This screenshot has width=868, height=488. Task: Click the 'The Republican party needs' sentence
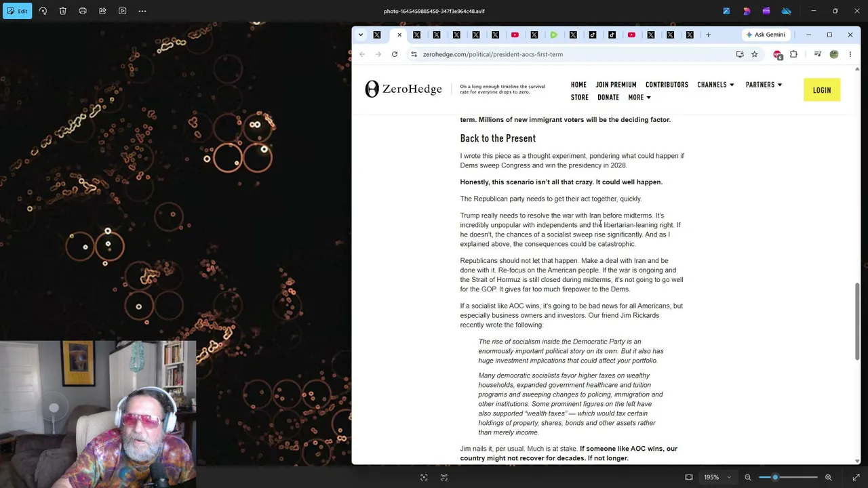coord(551,199)
